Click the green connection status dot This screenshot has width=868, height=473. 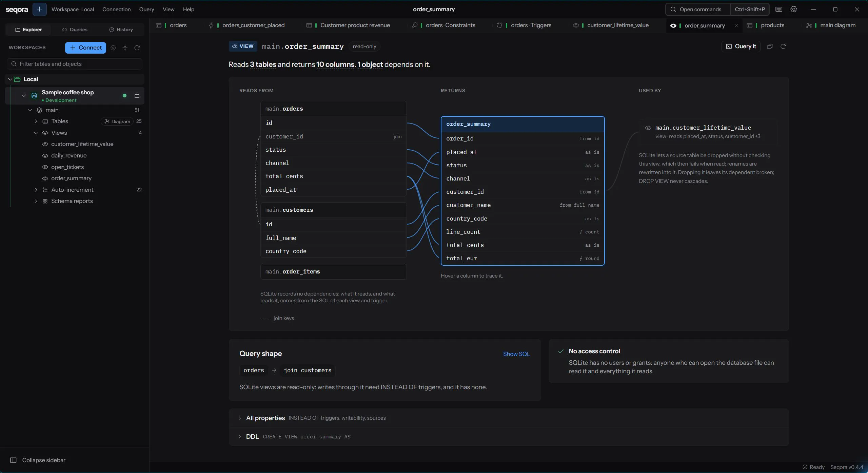click(124, 96)
